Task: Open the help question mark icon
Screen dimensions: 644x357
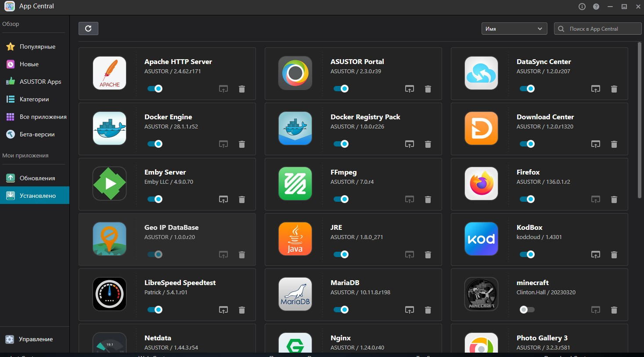Action: tap(596, 7)
